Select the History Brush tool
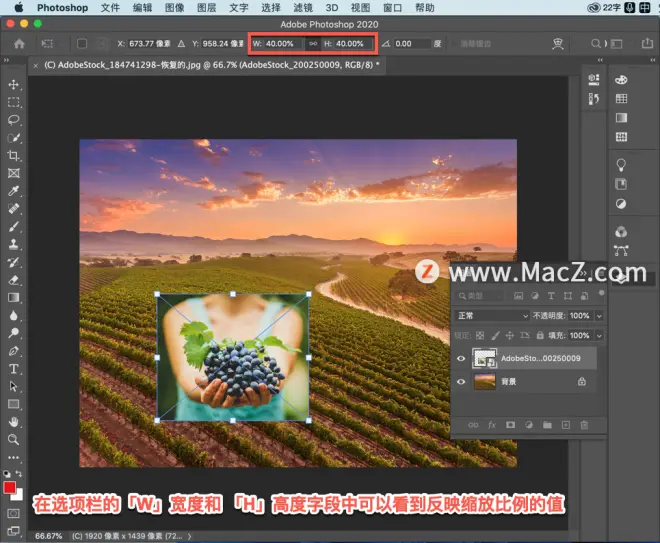Screen dimensions: 660x543 [13, 262]
